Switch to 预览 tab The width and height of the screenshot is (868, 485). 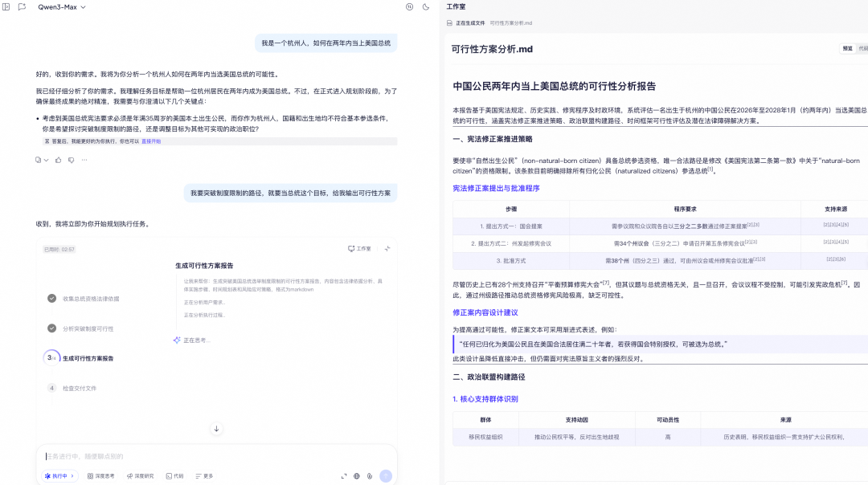(847, 49)
